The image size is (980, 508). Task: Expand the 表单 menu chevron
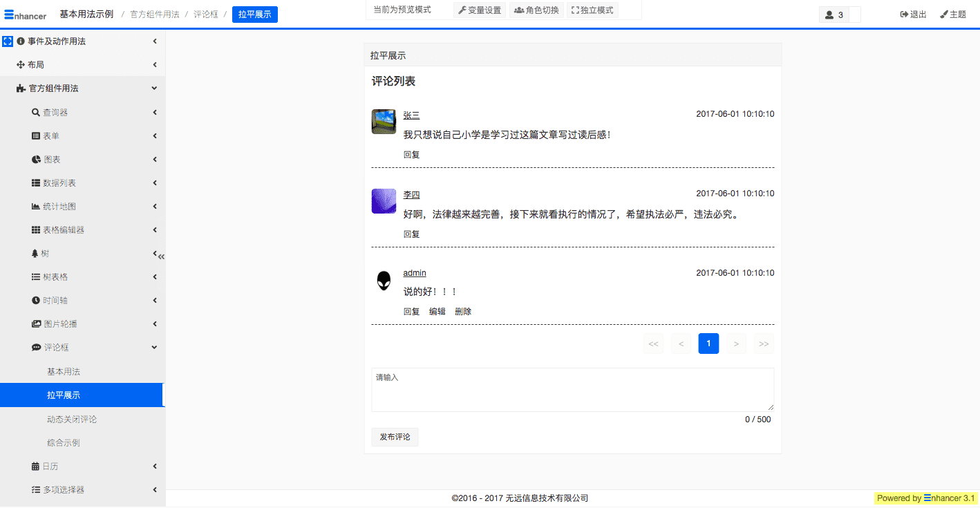[155, 136]
